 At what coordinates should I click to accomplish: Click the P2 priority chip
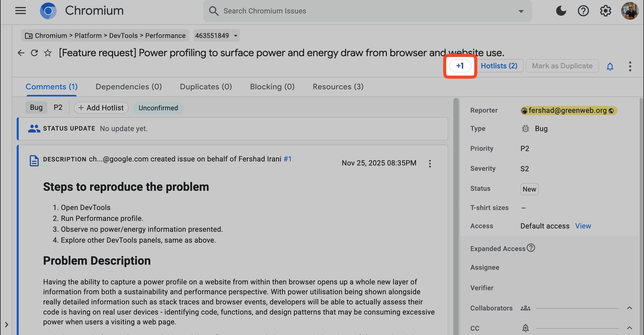[x=58, y=108]
